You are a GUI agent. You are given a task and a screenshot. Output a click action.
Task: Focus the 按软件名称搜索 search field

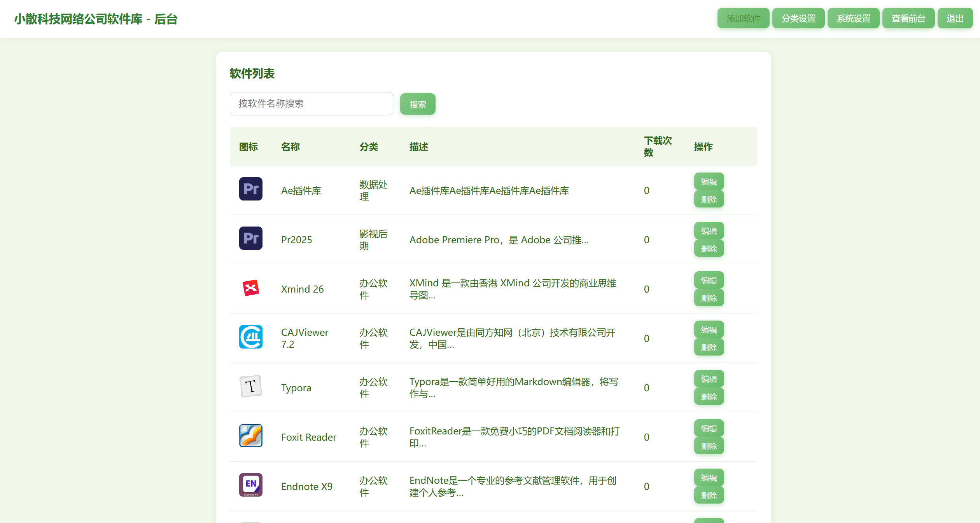coord(311,104)
